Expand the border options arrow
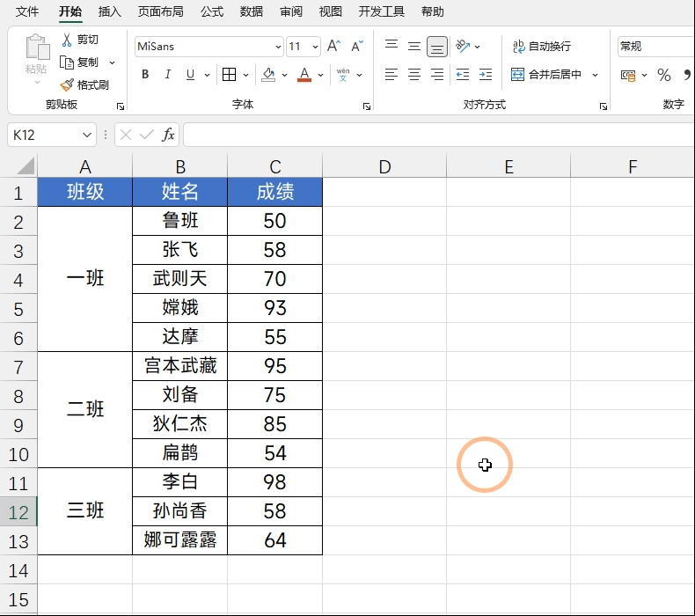The image size is (695, 616). pos(246,75)
